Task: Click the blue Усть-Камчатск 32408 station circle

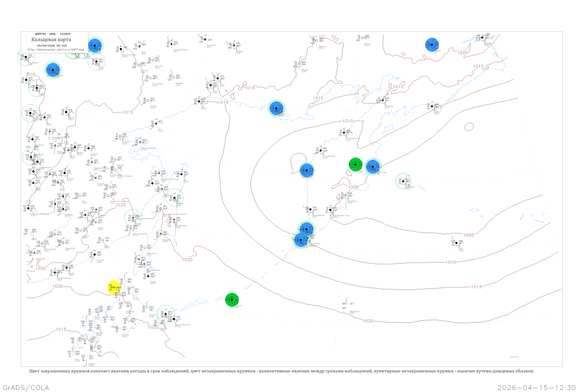Action: [x=373, y=166]
